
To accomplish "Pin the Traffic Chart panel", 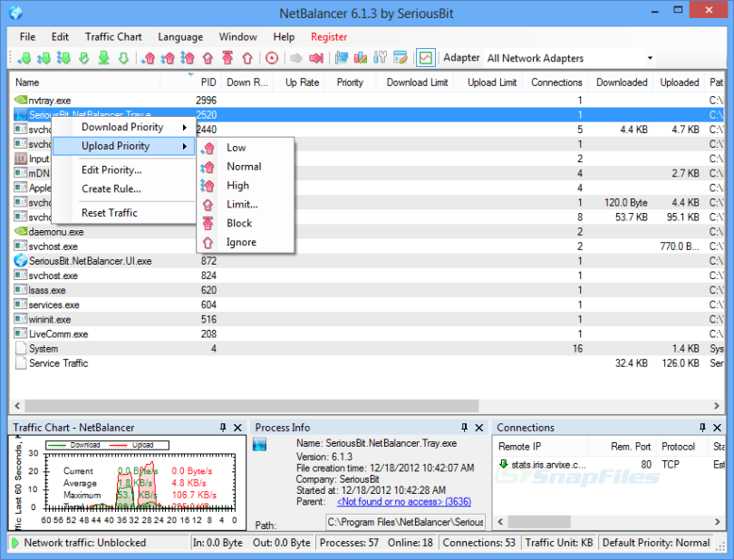I will tap(224, 427).
